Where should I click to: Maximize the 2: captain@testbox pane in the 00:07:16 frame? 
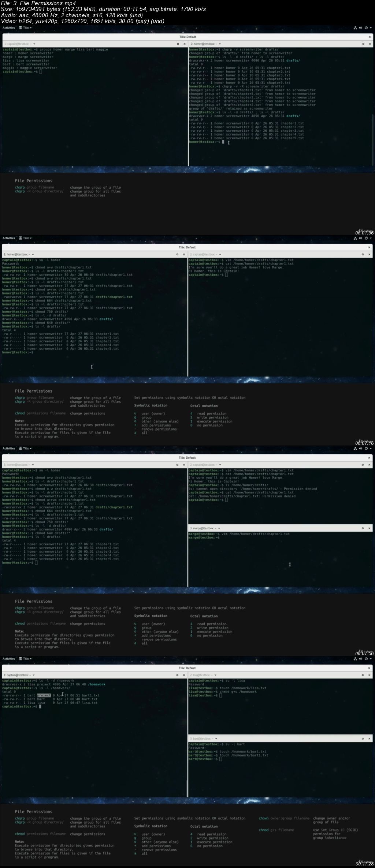(363, 254)
